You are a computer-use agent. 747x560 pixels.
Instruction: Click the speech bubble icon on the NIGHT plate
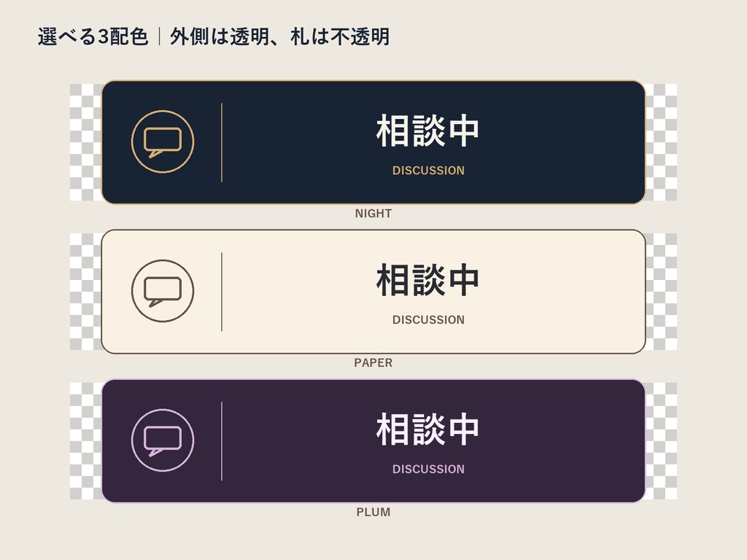click(163, 142)
